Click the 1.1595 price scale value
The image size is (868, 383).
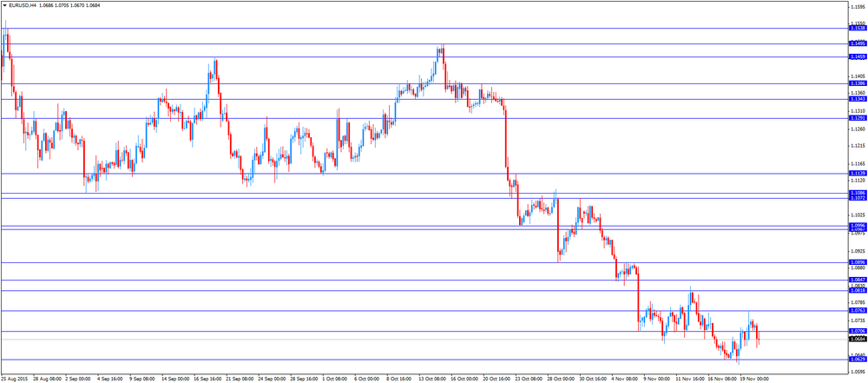(858, 7)
